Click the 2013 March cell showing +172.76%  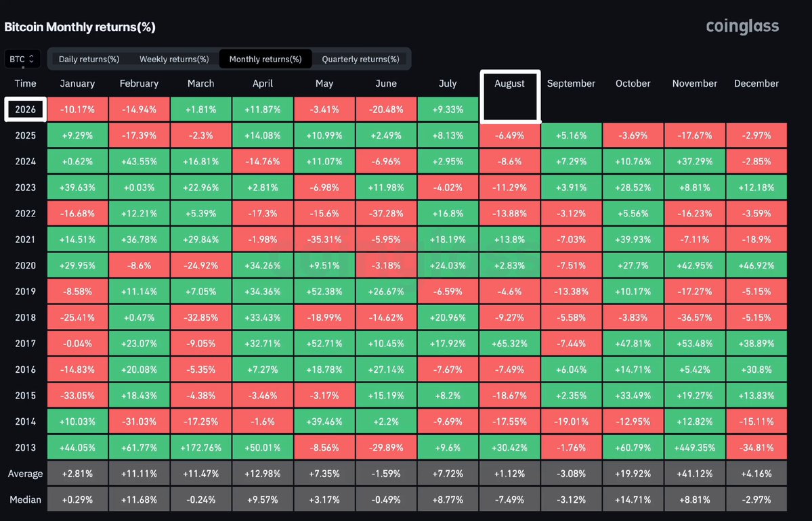[200, 447]
